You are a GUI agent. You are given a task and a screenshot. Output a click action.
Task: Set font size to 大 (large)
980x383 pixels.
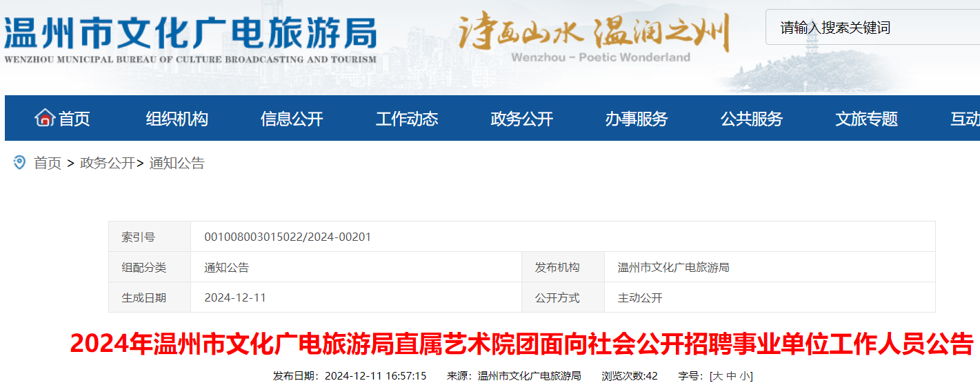click(717, 376)
